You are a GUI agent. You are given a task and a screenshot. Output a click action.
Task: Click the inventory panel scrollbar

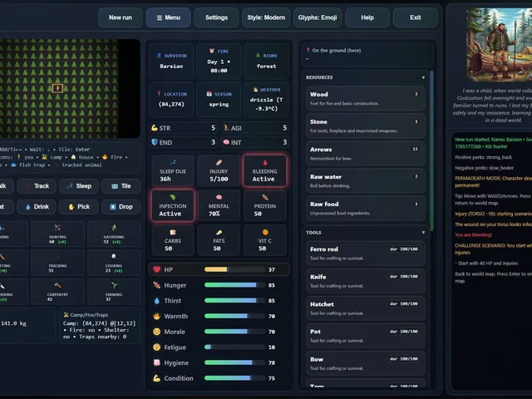click(431, 151)
